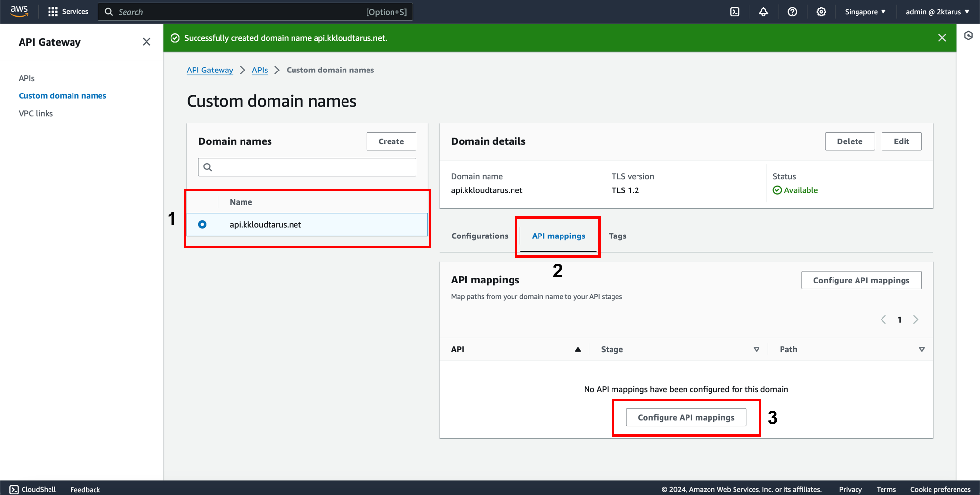Switch to the Configurations tab
980x495 pixels.
pos(480,236)
